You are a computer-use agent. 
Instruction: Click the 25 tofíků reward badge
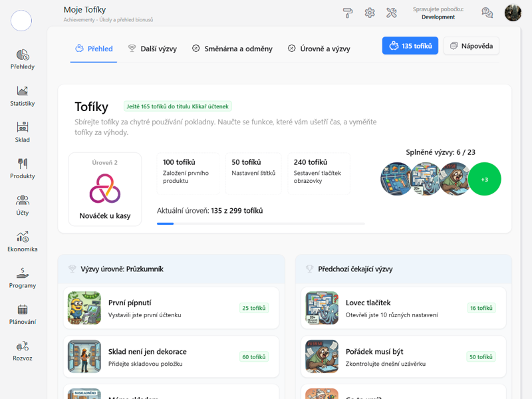254,308
